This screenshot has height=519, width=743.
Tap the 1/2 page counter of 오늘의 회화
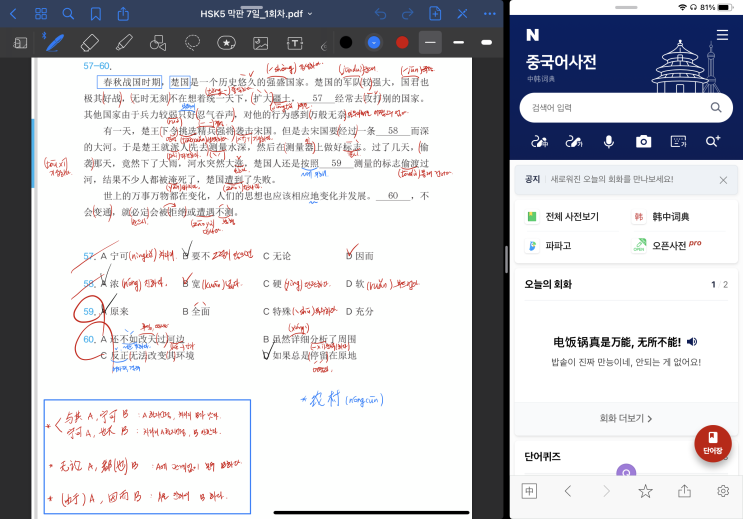pyautogui.click(x=719, y=284)
